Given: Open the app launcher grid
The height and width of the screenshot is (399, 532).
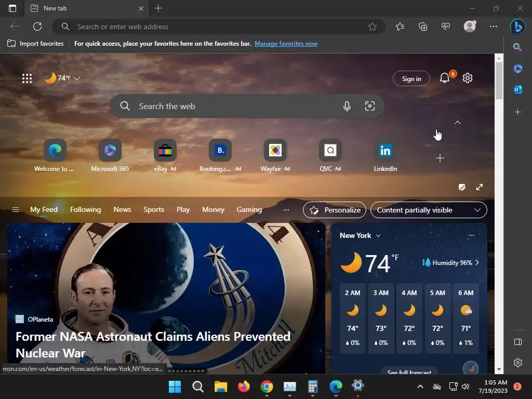Looking at the screenshot, I should [27, 78].
